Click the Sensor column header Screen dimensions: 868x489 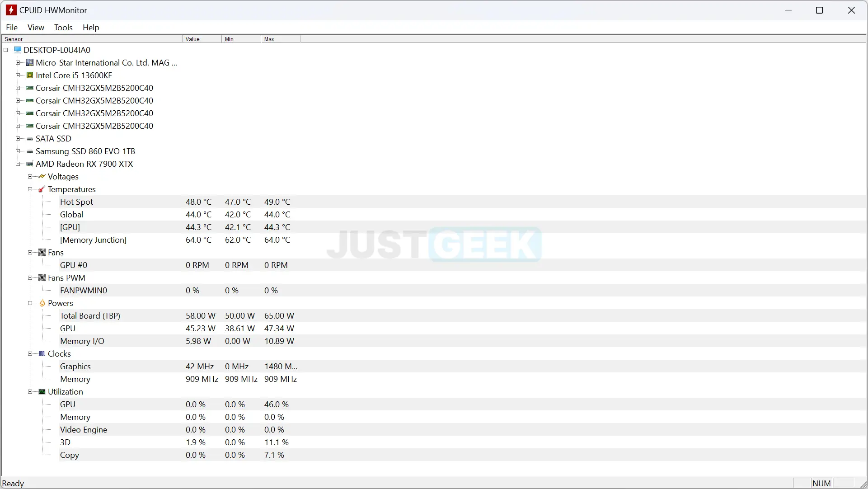92,39
